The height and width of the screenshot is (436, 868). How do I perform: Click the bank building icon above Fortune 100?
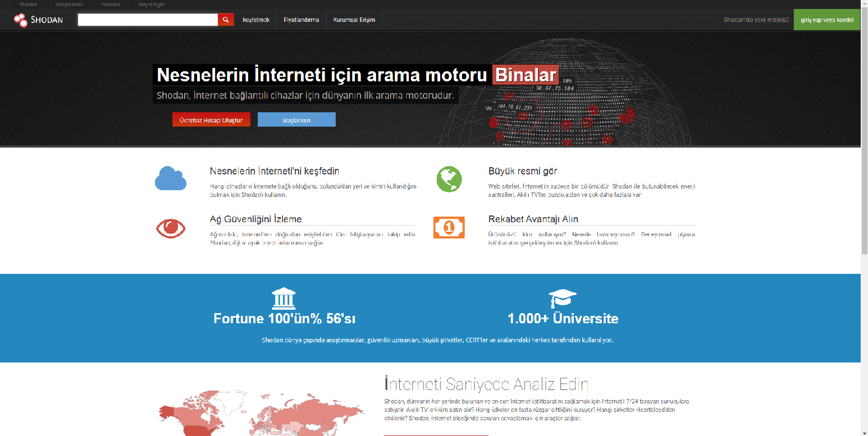click(x=284, y=299)
